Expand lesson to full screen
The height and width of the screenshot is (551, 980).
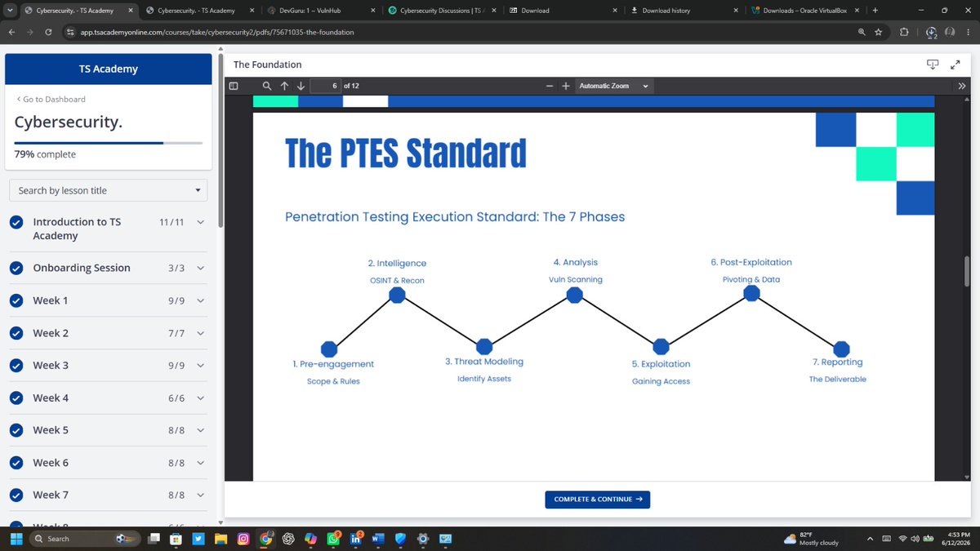click(955, 64)
